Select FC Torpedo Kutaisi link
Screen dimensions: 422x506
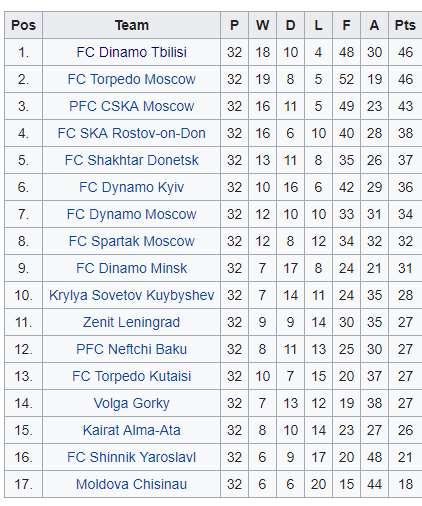click(131, 376)
